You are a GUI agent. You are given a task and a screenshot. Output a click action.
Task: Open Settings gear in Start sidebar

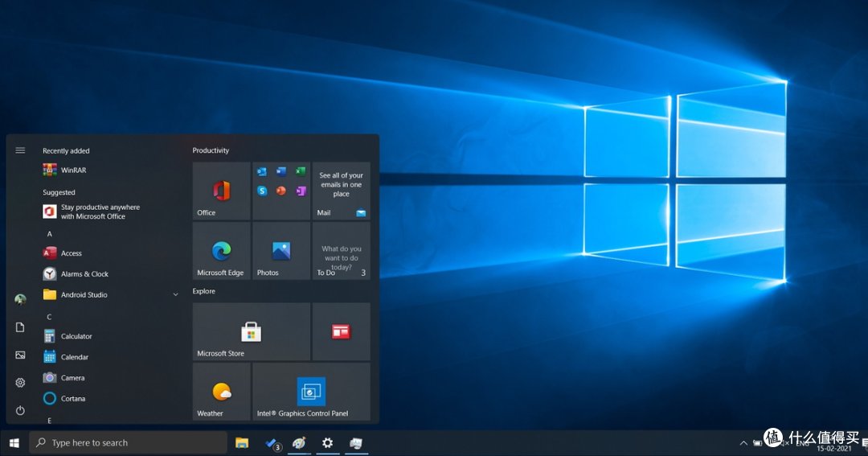[x=20, y=382]
